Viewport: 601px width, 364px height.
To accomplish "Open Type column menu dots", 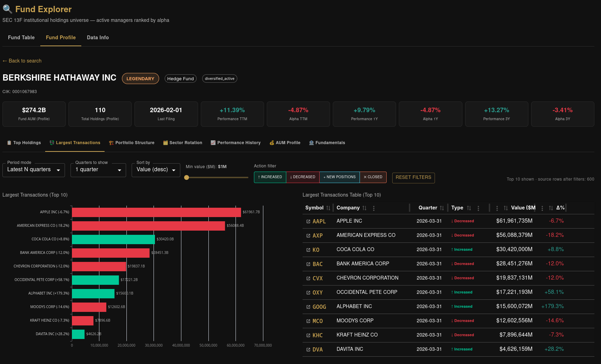I will 478,208.
